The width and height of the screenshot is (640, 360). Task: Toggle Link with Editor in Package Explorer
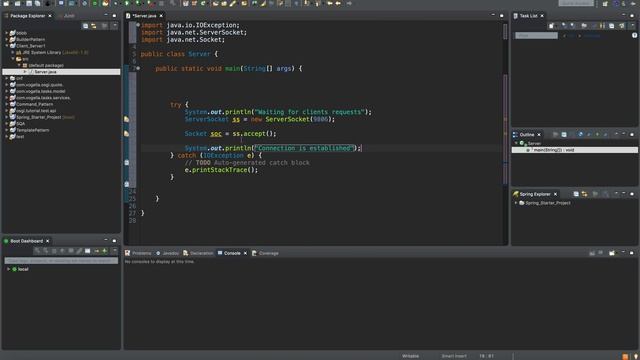pos(94,26)
